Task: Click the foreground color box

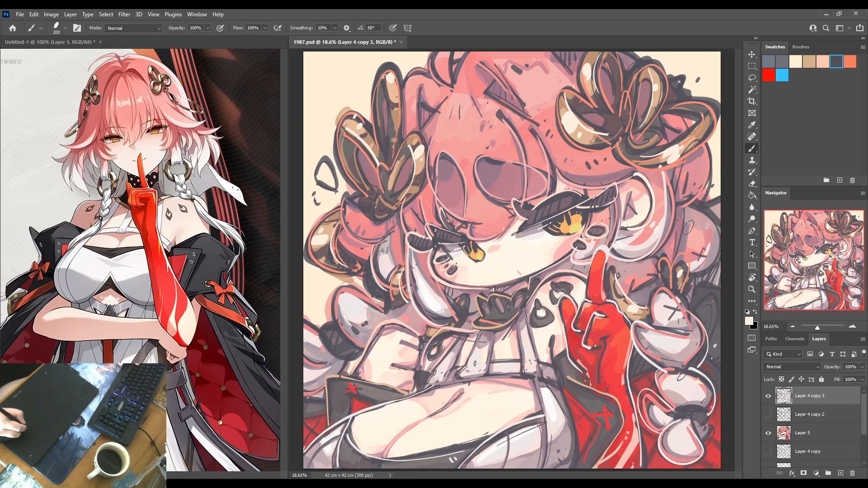Action: (749, 321)
